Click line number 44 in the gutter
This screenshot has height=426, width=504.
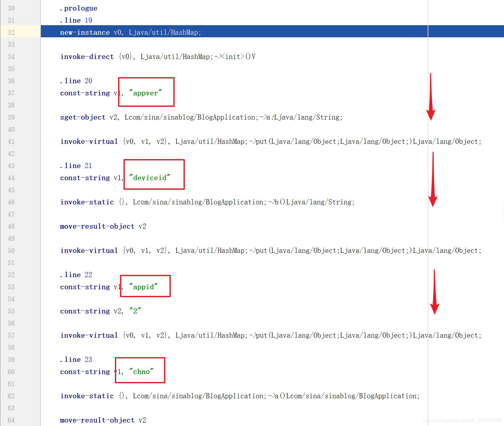tap(11, 178)
